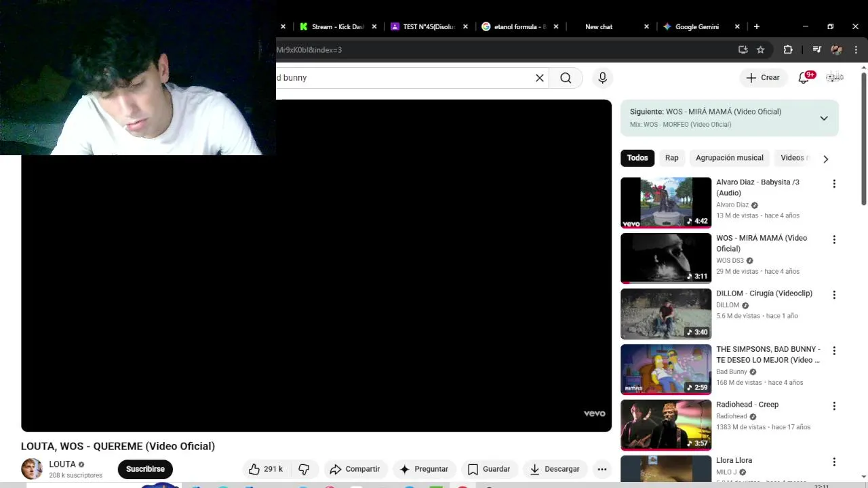Open options menu for Llora Llora video
This screenshot has height=488, width=868.
point(834,462)
